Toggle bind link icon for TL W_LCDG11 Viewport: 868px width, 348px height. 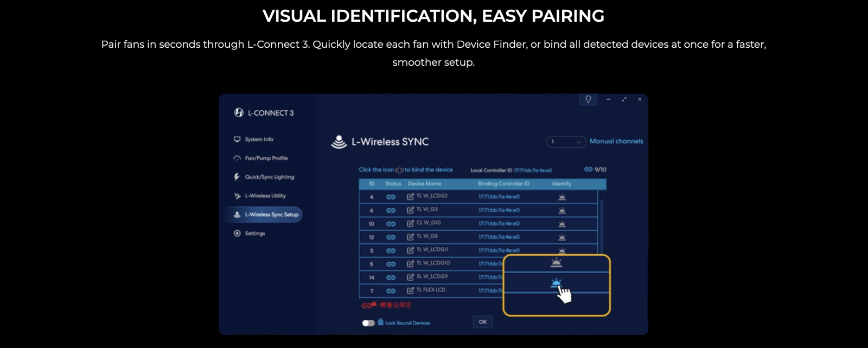click(391, 251)
